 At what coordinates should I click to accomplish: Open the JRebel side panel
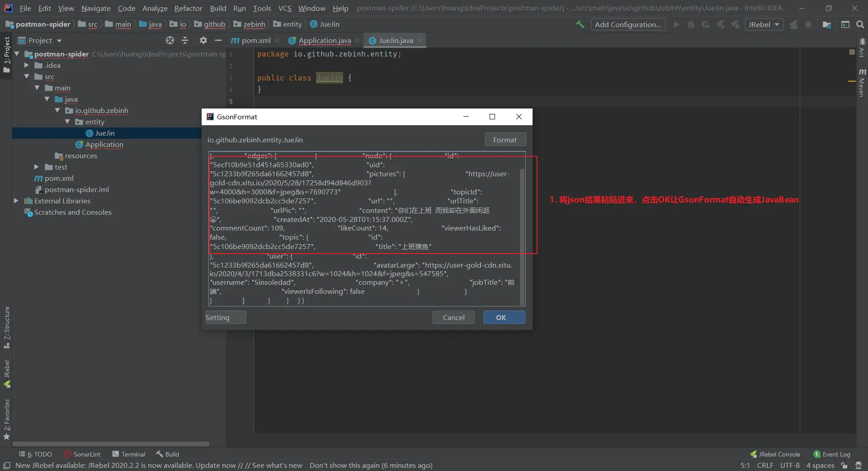(7, 374)
